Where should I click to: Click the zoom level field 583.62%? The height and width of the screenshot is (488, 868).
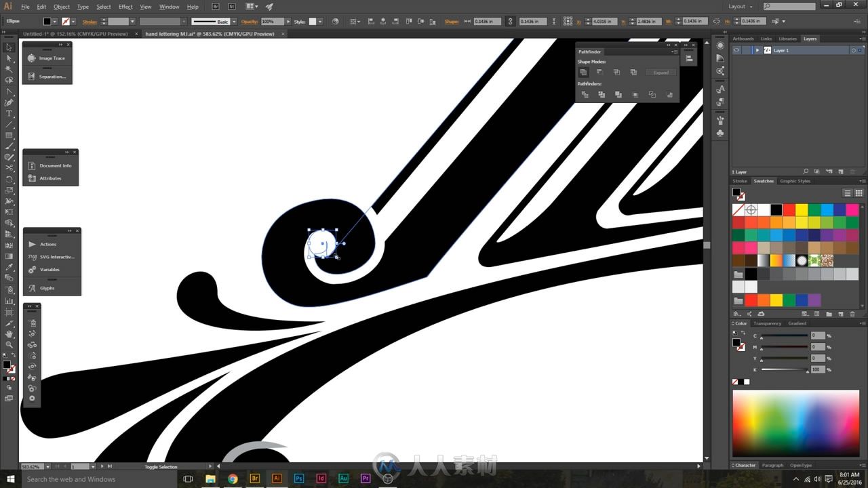tap(33, 466)
